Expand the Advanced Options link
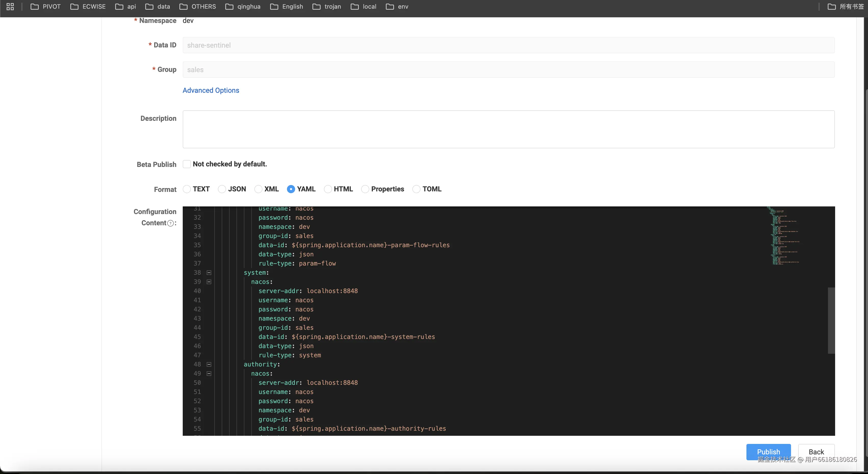Image resolution: width=868 pixels, height=474 pixels. pos(211,90)
